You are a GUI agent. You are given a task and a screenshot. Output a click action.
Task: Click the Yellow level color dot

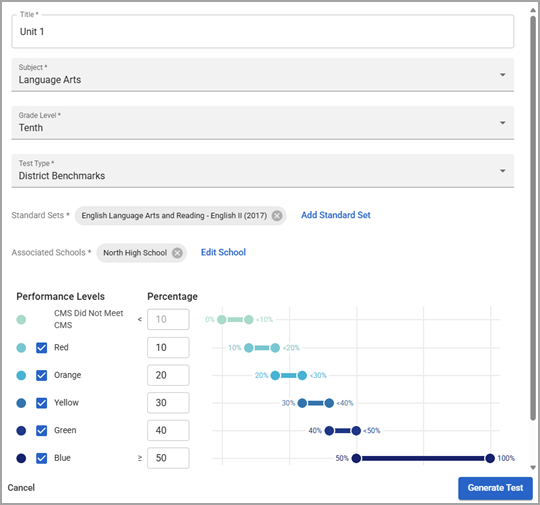coord(21,403)
